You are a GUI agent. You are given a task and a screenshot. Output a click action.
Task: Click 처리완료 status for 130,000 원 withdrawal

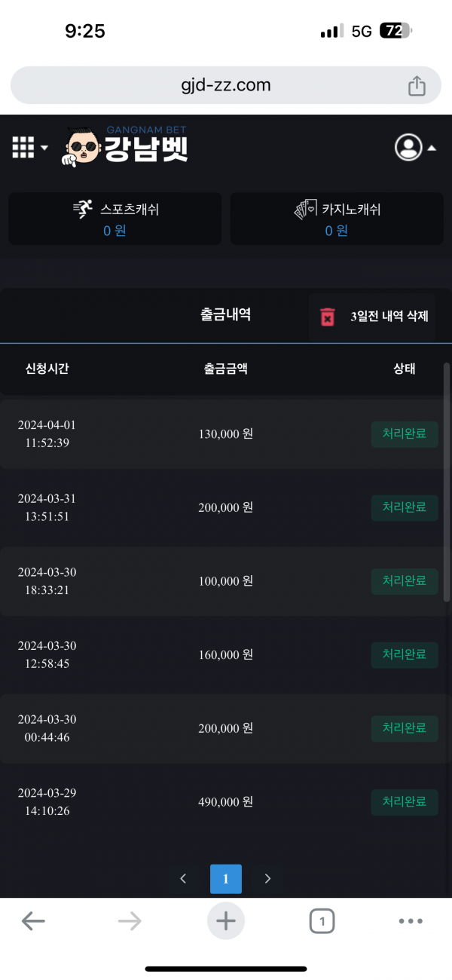click(405, 434)
